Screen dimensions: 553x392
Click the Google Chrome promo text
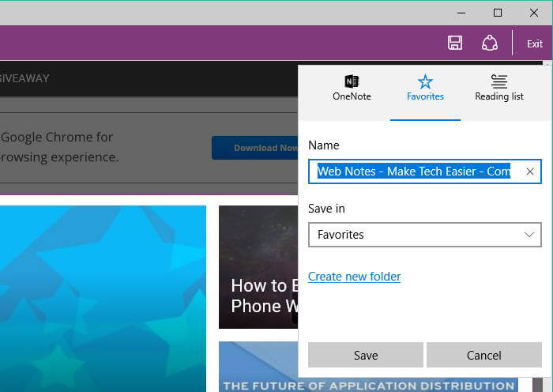point(59,147)
